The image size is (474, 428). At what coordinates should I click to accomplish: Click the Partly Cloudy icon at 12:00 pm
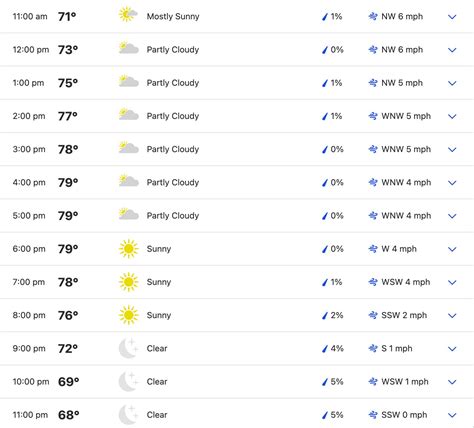[x=129, y=48]
